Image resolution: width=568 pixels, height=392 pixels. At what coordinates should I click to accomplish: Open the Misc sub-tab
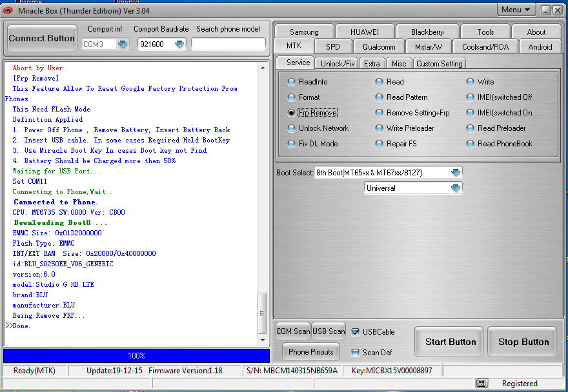coord(399,64)
